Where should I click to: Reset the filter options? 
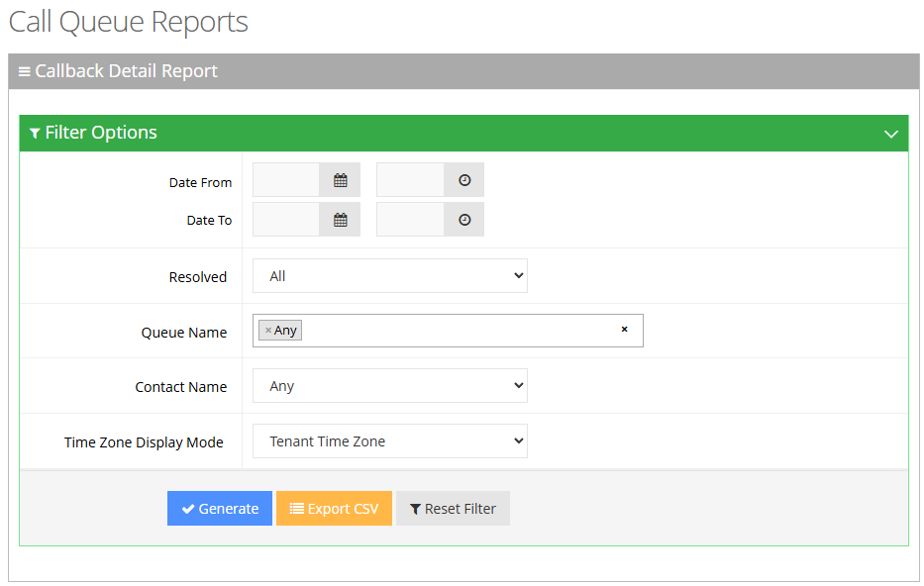[x=453, y=509]
